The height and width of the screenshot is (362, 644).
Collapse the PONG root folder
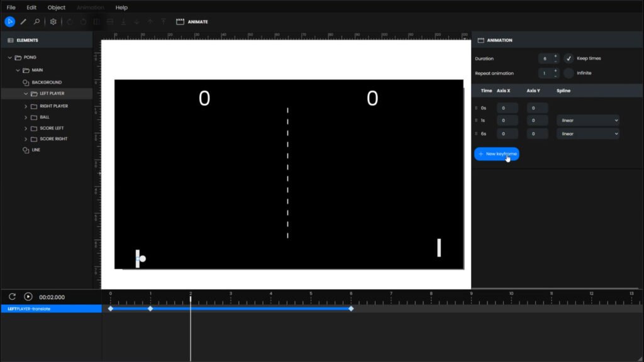tap(10, 58)
